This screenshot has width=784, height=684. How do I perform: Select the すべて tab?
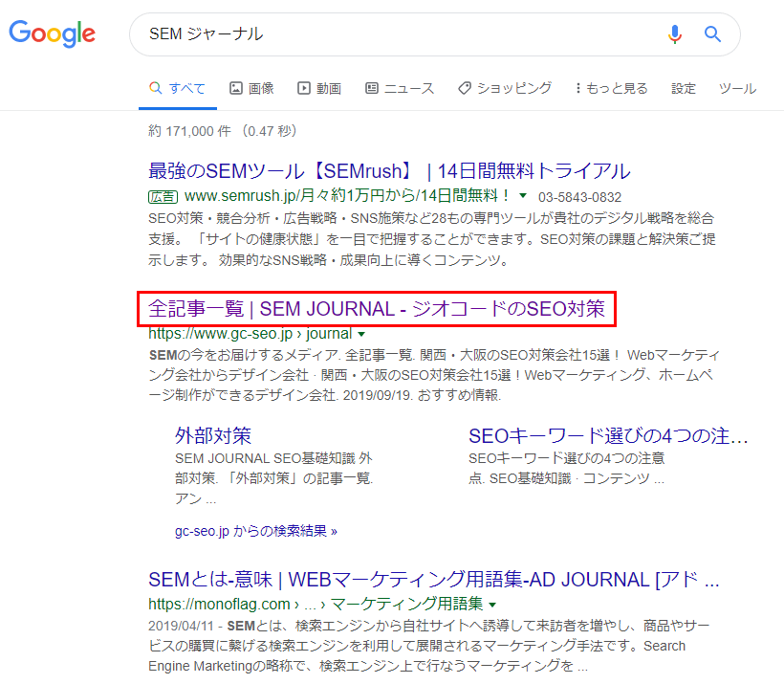(178, 89)
